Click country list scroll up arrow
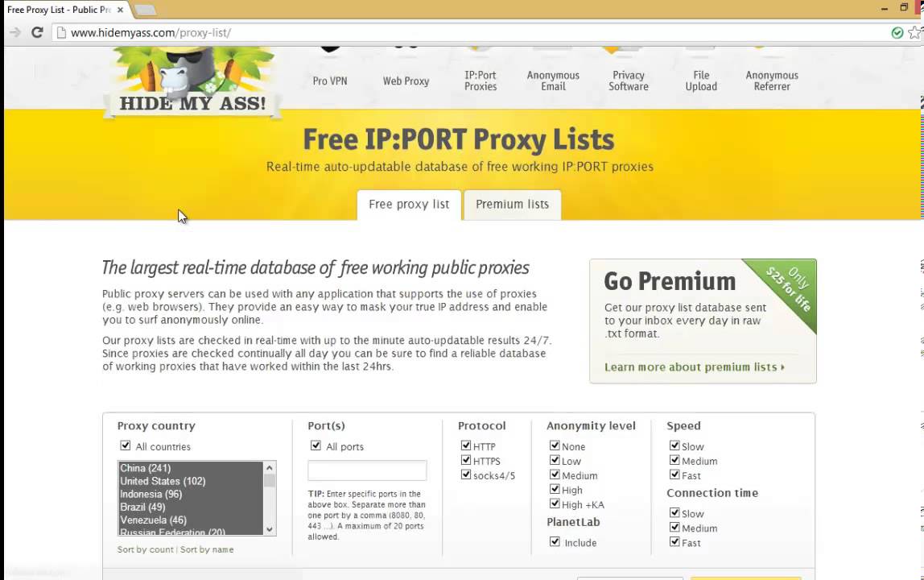 click(x=270, y=467)
